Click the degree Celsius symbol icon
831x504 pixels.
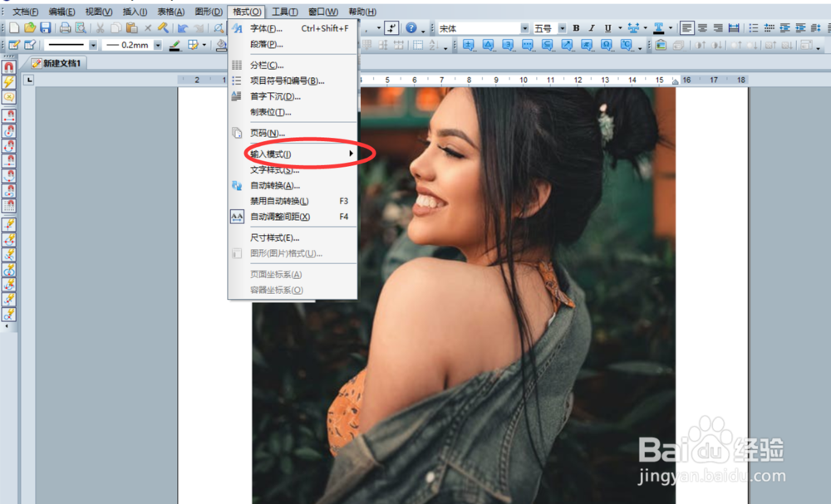click(626, 45)
